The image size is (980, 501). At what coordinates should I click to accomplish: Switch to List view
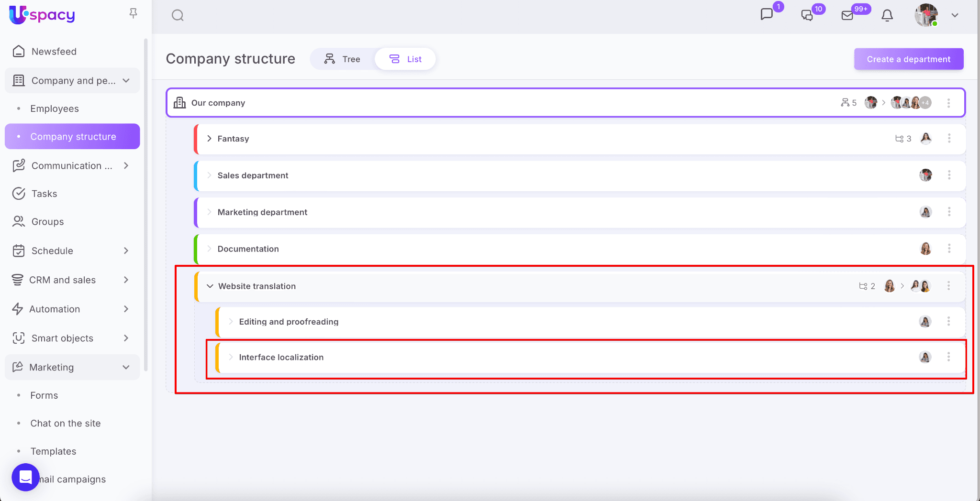pyautogui.click(x=405, y=59)
